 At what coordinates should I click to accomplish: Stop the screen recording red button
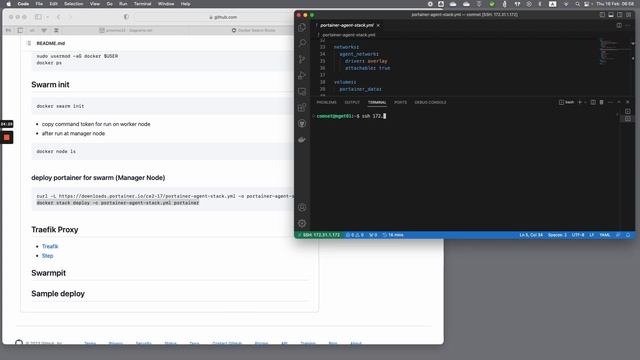(7, 138)
